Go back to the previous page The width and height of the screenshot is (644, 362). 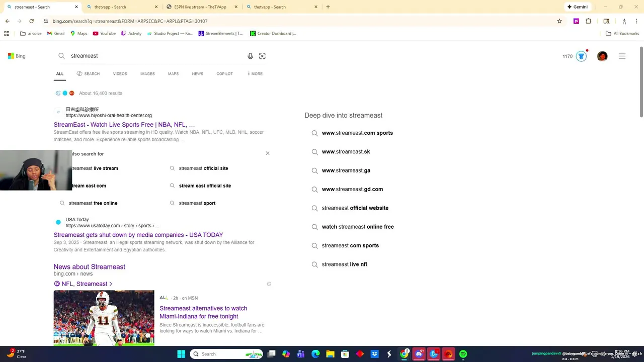click(x=7, y=21)
